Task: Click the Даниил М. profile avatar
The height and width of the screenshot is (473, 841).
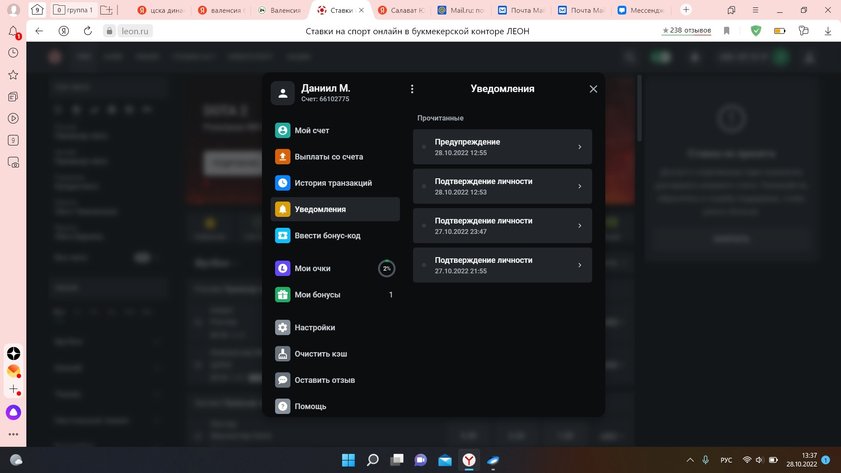Action: pos(283,93)
